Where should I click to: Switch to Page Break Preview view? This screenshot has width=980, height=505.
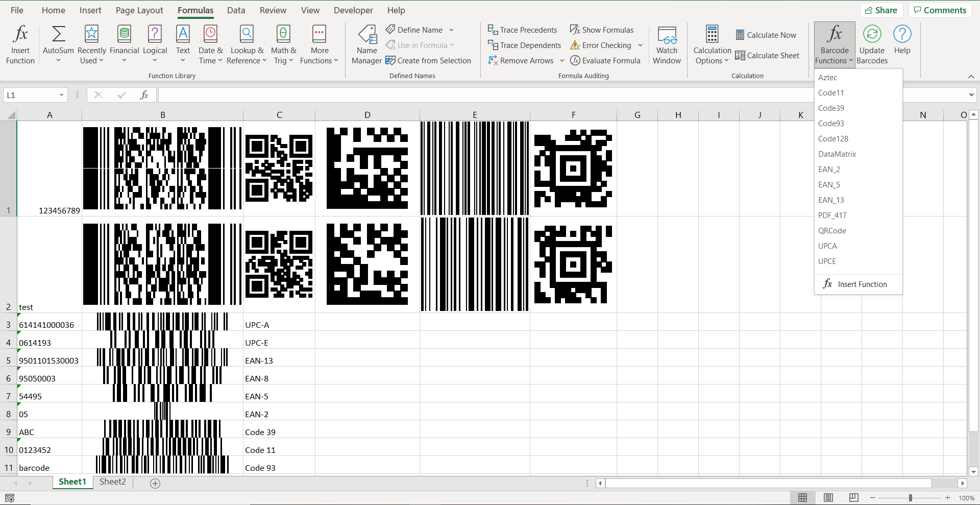(853, 497)
